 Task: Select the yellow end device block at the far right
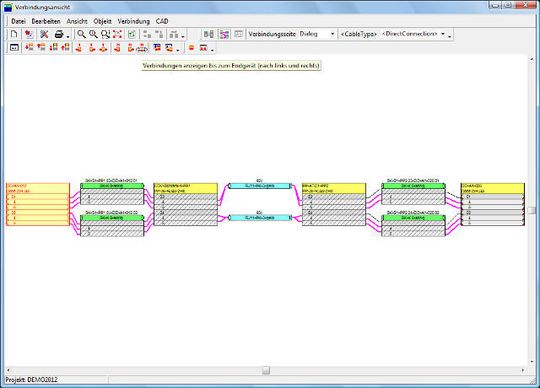[493, 204]
